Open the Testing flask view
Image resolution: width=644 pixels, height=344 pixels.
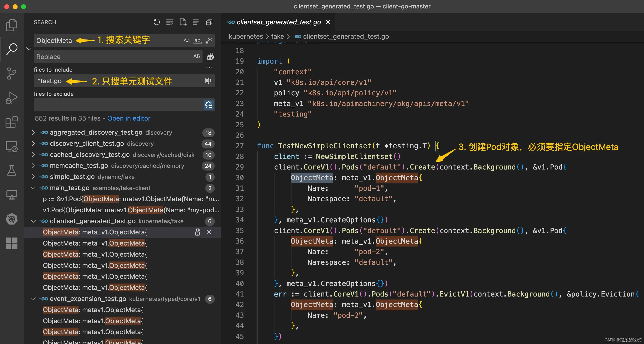(11, 170)
